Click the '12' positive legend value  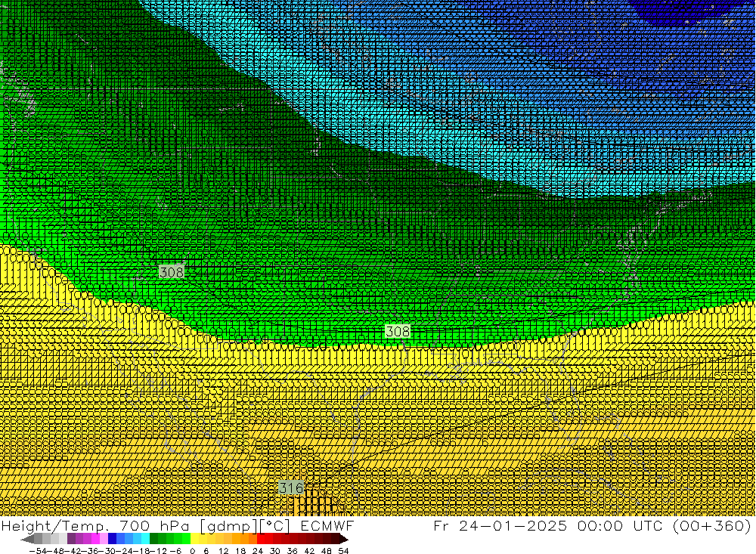coord(223,551)
